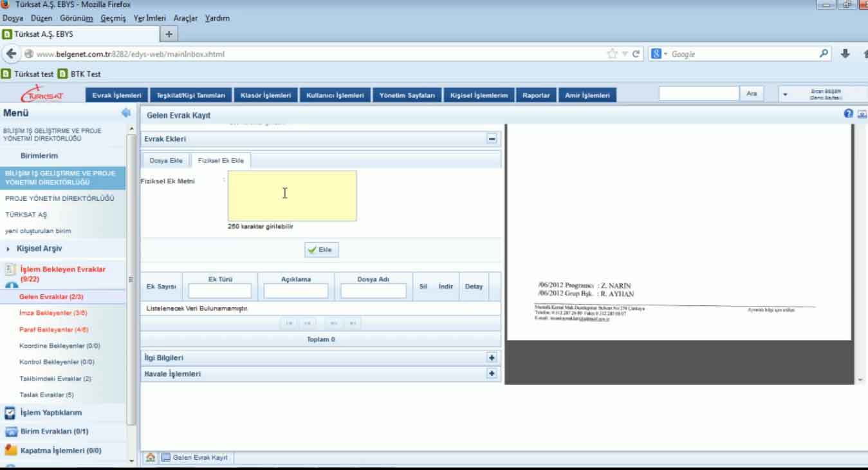This screenshot has height=470, width=868.
Task: Click the browser address bar
Action: click(x=315, y=54)
